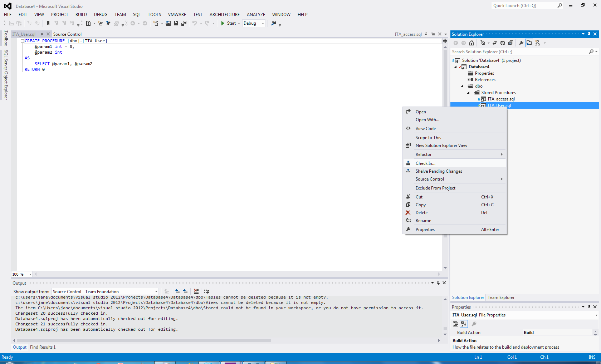
Task: Click the Delete red X icon in context menu
Action: pyautogui.click(x=408, y=213)
